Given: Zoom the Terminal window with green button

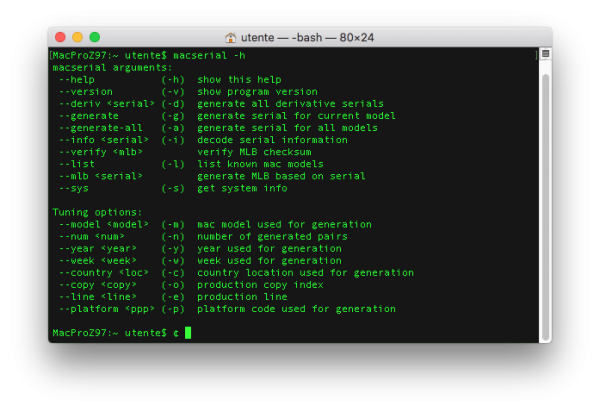Looking at the screenshot, I should [95, 37].
